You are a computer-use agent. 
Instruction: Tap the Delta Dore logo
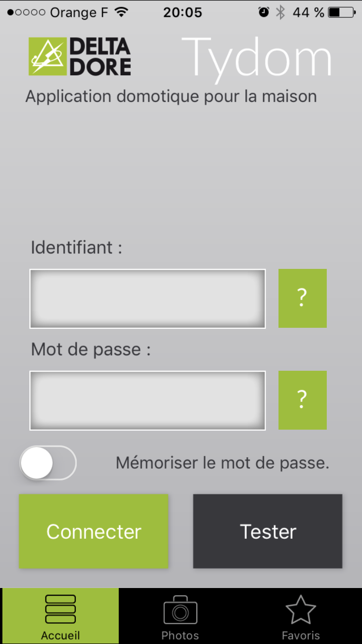point(80,57)
